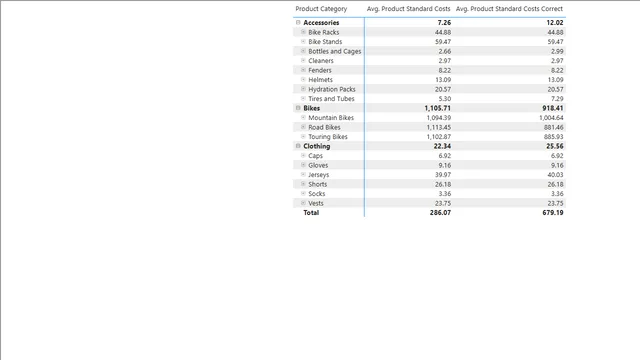Expand the Gloves subcategory
This screenshot has height=360, width=640.
click(303, 165)
